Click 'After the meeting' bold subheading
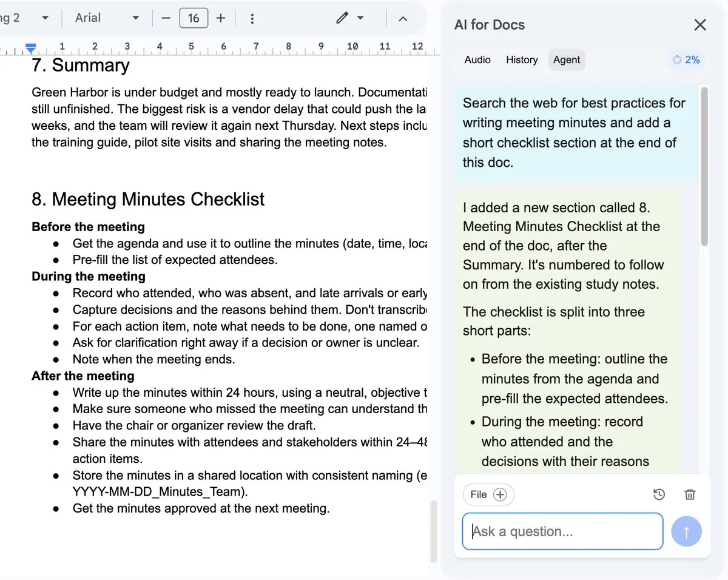The width and height of the screenshot is (728, 580). point(83,376)
